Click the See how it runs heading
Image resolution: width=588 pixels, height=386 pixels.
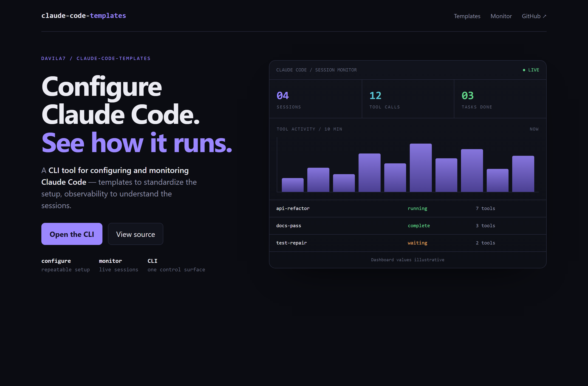coord(137,143)
